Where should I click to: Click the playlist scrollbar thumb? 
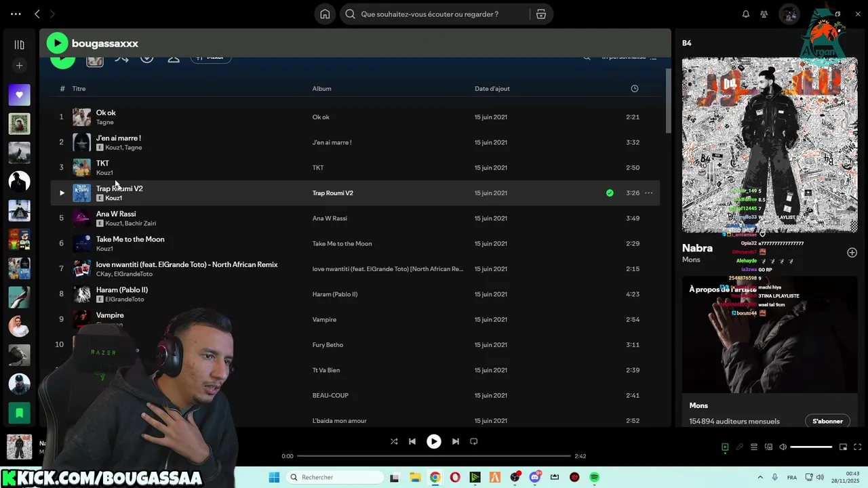point(668,102)
